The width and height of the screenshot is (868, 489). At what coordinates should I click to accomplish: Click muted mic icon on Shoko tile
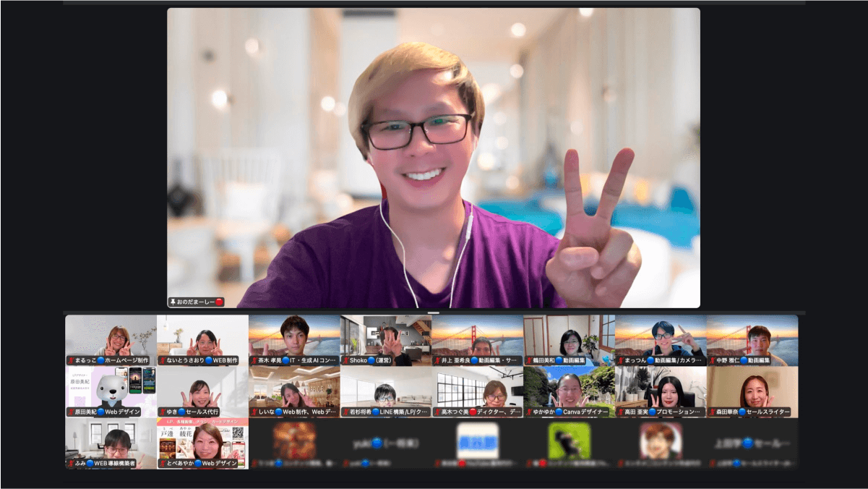[x=346, y=360]
